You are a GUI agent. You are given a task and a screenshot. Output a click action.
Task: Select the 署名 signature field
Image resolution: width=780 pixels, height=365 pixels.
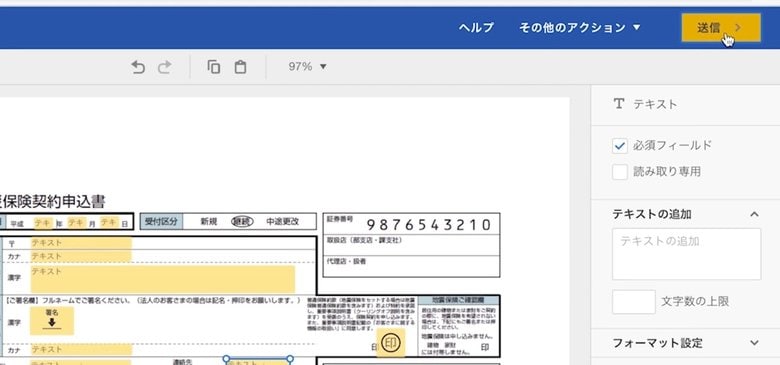click(x=52, y=321)
